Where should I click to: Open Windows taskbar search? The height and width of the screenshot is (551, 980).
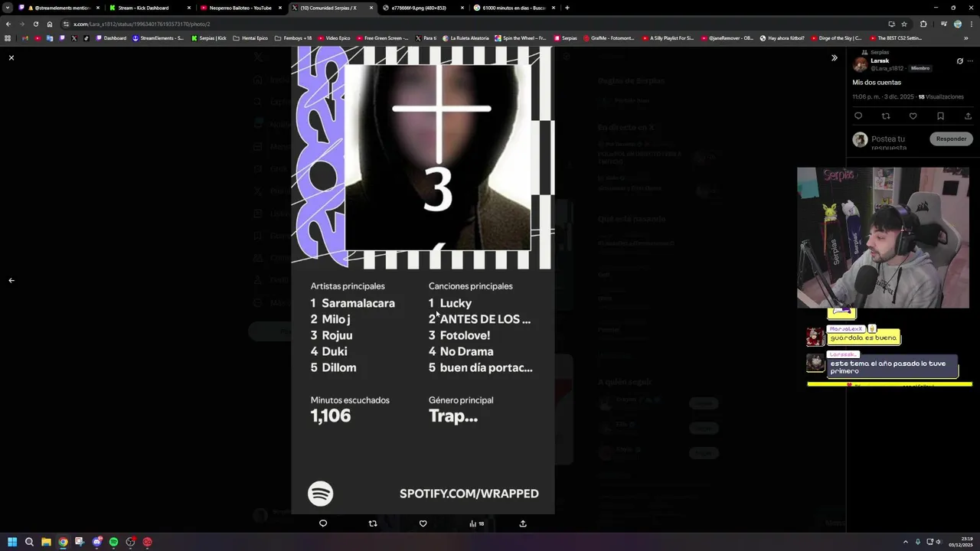[x=29, y=542]
